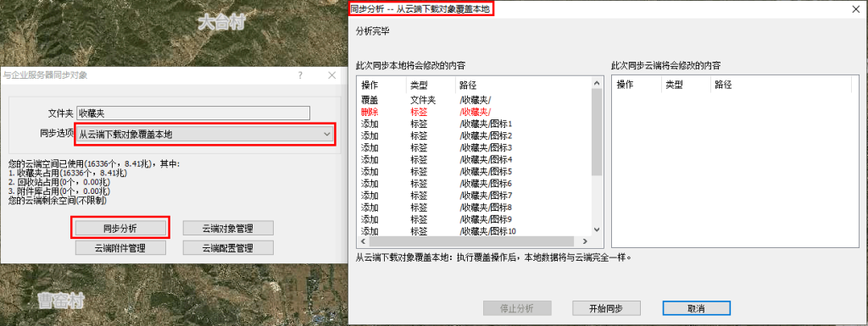Expand the 同步选项 dropdown
The height and width of the screenshot is (326, 868).
point(205,135)
